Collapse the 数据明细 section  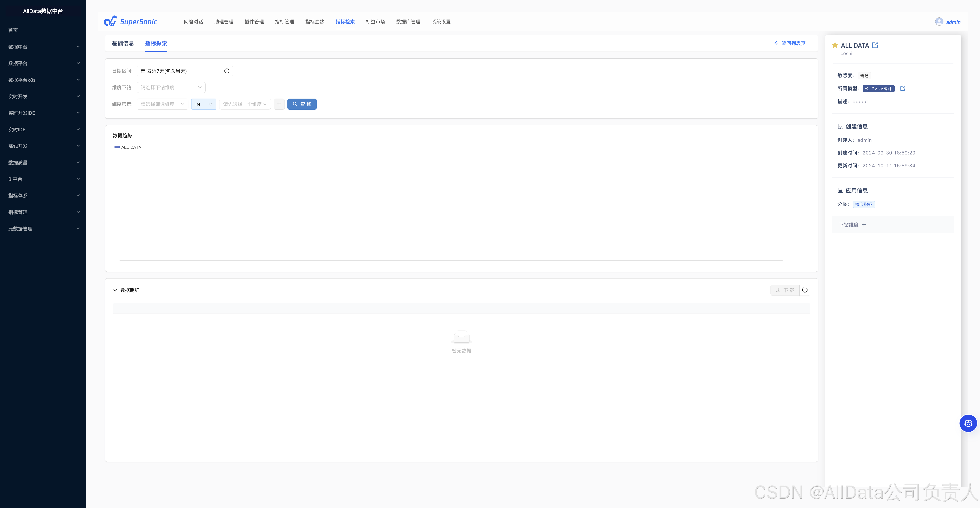115,290
